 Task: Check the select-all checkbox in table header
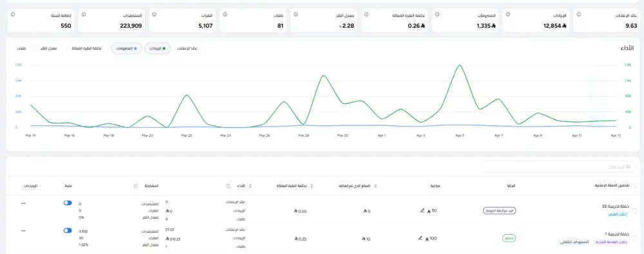coord(634,185)
